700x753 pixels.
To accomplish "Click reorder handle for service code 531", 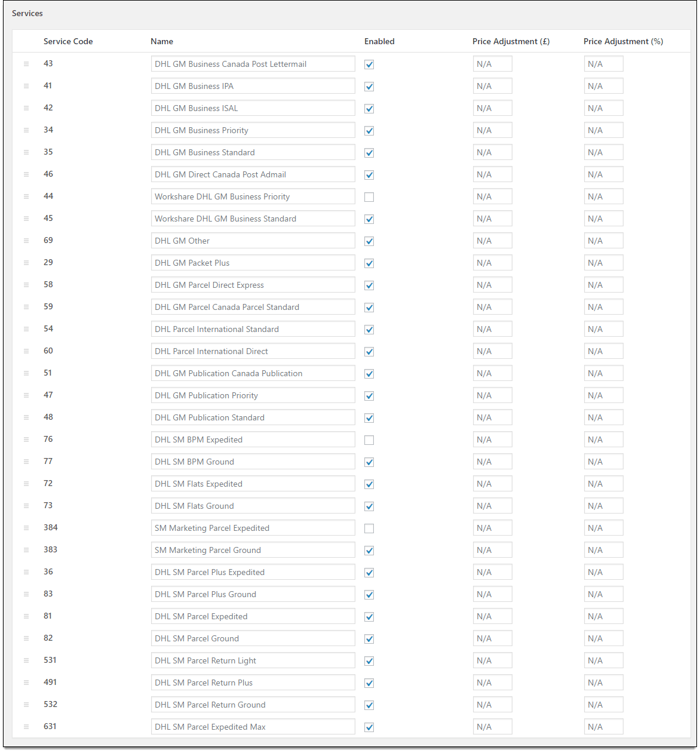I will click(x=26, y=660).
